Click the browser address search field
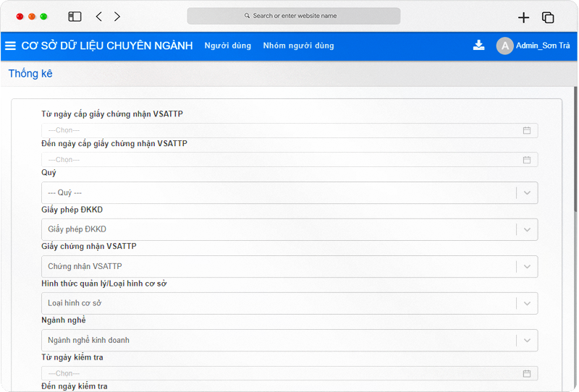Viewport: 579px width, 392px height. (x=294, y=16)
